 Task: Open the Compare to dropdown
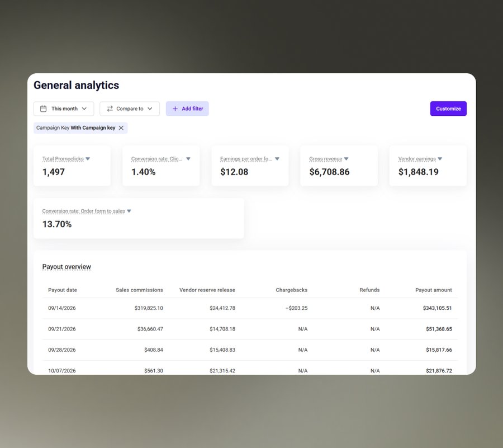click(130, 109)
